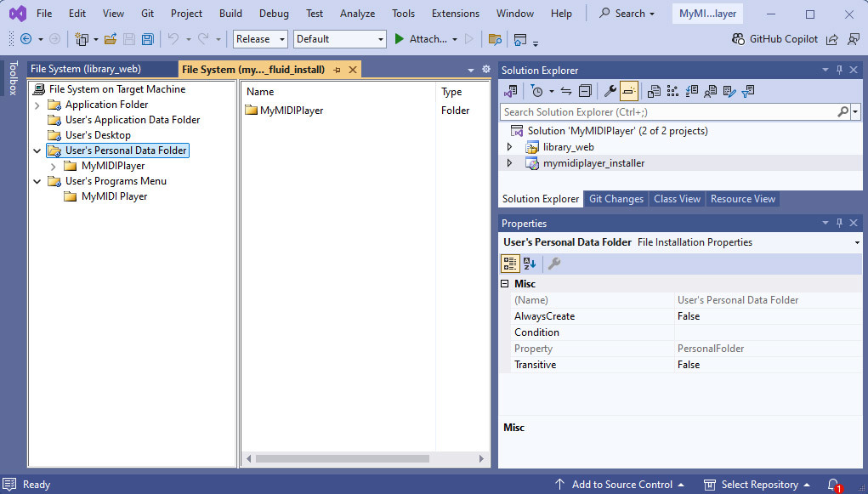Click the Search button in title bar
The height and width of the screenshot is (494, 868).
pos(627,14)
